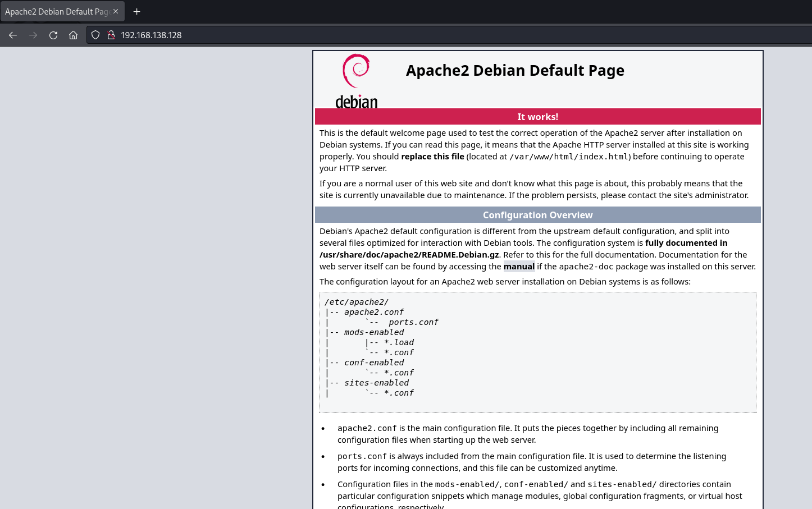Go forward using the forward arrow
The width and height of the screenshot is (812, 509).
(x=33, y=35)
